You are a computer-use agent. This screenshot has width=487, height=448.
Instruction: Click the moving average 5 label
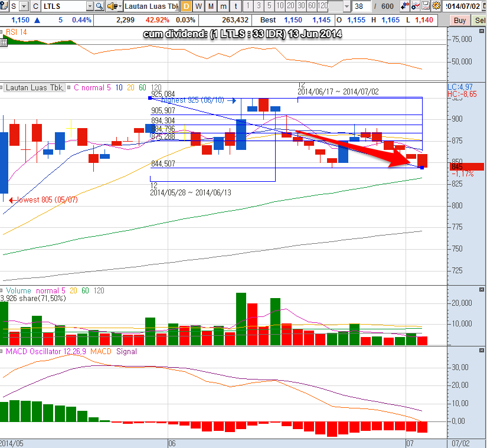click(x=109, y=87)
